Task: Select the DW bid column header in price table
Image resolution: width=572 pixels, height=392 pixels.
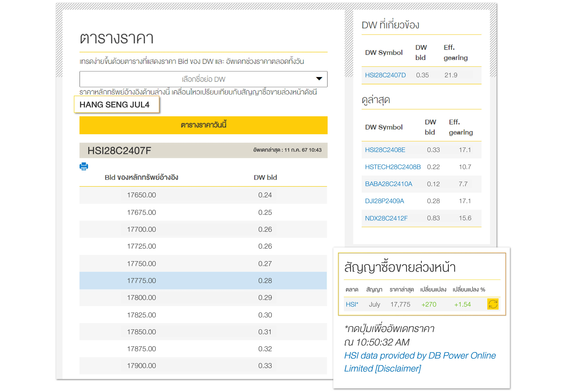Action: click(x=265, y=177)
